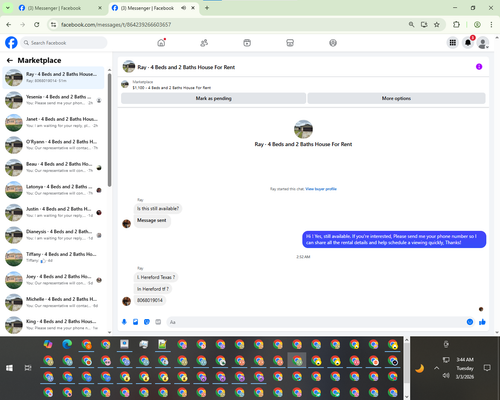This screenshot has width=500, height=400.
Task: Open the Windows notification center icon
Action: (487, 368)
